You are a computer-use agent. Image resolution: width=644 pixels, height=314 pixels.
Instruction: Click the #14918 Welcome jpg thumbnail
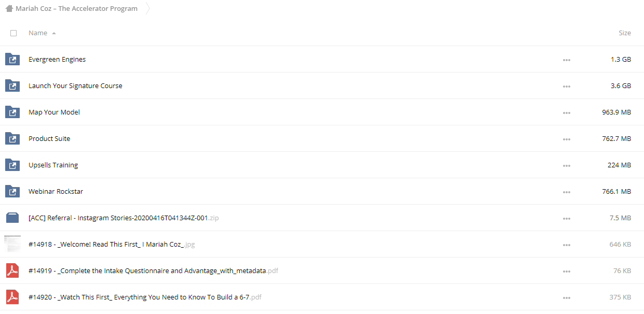click(12, 244)
